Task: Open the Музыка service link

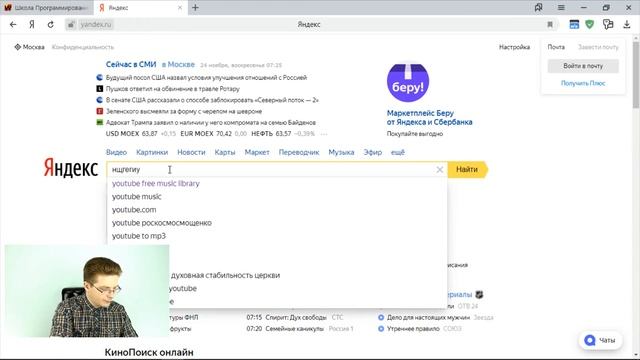Action: [341, 152]
